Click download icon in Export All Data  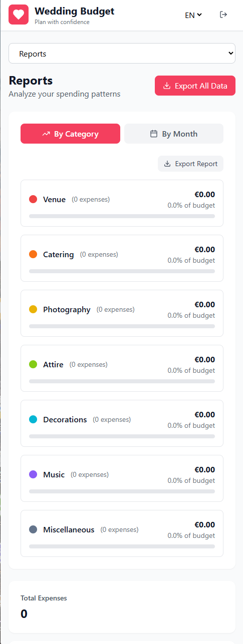167,86
